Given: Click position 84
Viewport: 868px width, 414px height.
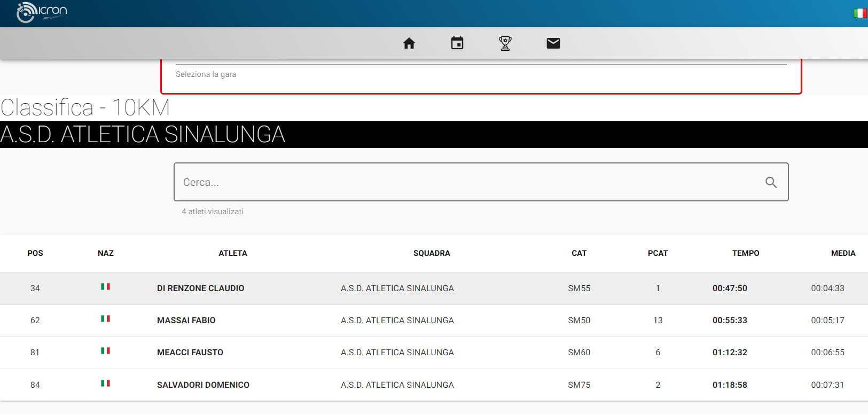Looking at the screenshot, I should click(x=35, y=385).
